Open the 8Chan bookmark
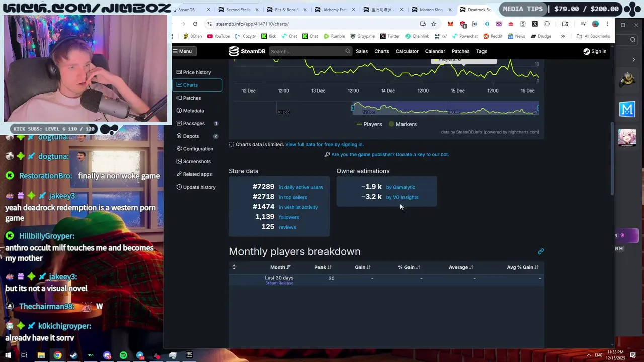Image resolution: width=644 pixels, height=362 pixels. pyautogui.click(x=193, y=36)
